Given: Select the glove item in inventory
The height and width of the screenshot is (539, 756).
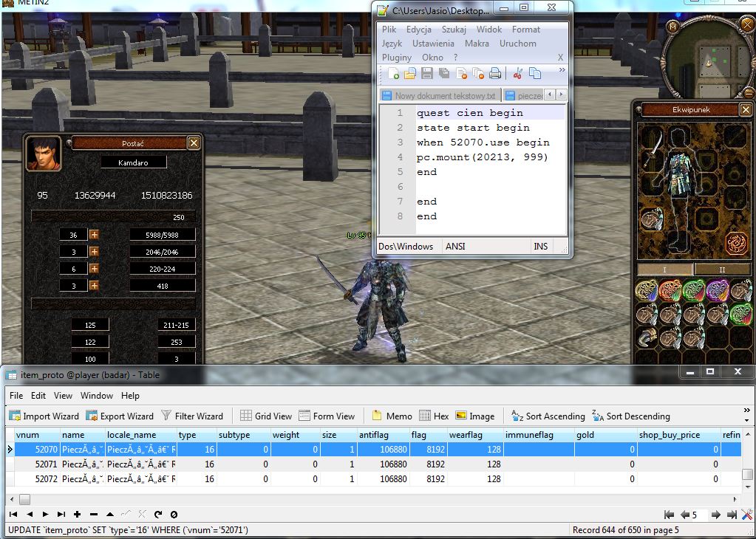Looking at the screenshot, I should [x=647, y=337].
